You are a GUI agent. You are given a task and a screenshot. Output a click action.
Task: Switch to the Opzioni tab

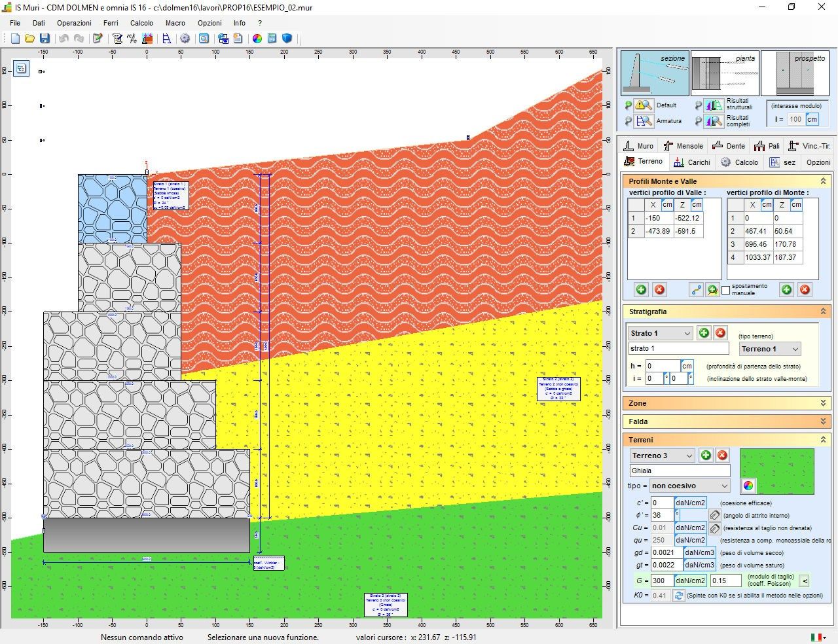pos(818,162)
